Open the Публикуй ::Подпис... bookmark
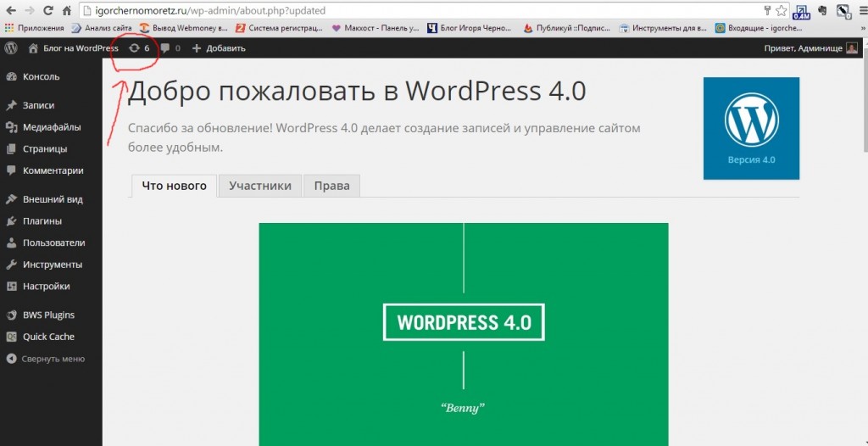Viewport: 868px width, 446px height. click(x=567, y=28)
